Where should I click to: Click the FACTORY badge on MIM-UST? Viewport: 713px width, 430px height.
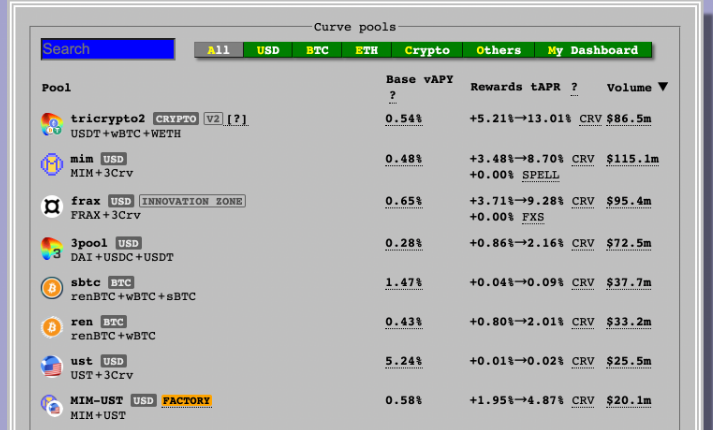click(x=186, y=400)
